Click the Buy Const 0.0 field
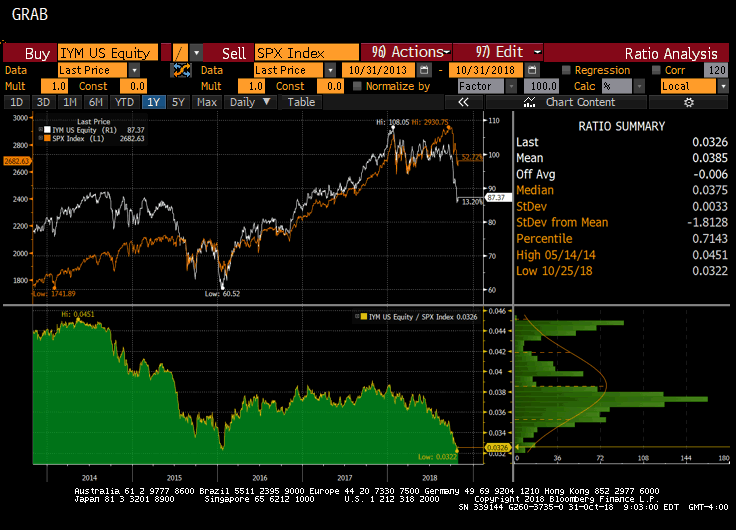The image size is (736, 530). (133, 86)
